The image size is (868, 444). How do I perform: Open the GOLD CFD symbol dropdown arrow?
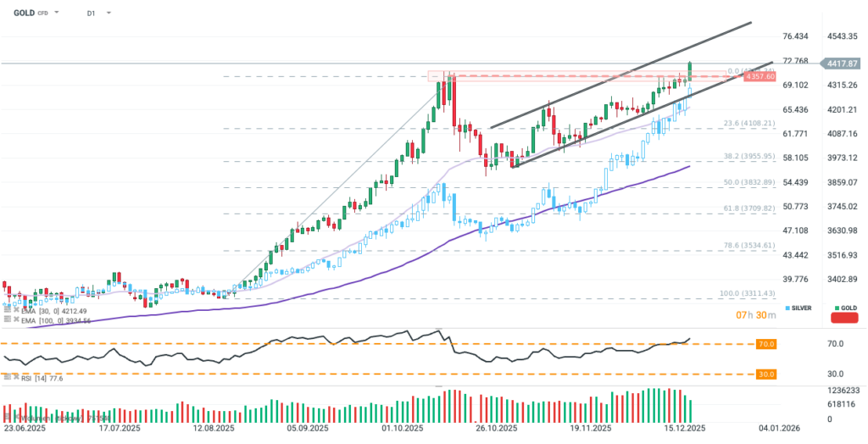coord(58,14)
